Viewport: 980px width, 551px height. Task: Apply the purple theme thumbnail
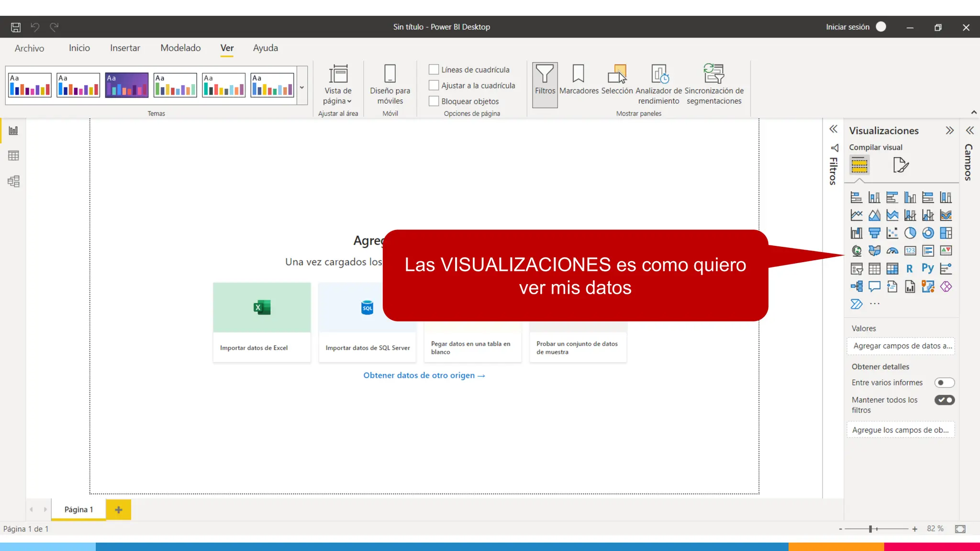127,85
